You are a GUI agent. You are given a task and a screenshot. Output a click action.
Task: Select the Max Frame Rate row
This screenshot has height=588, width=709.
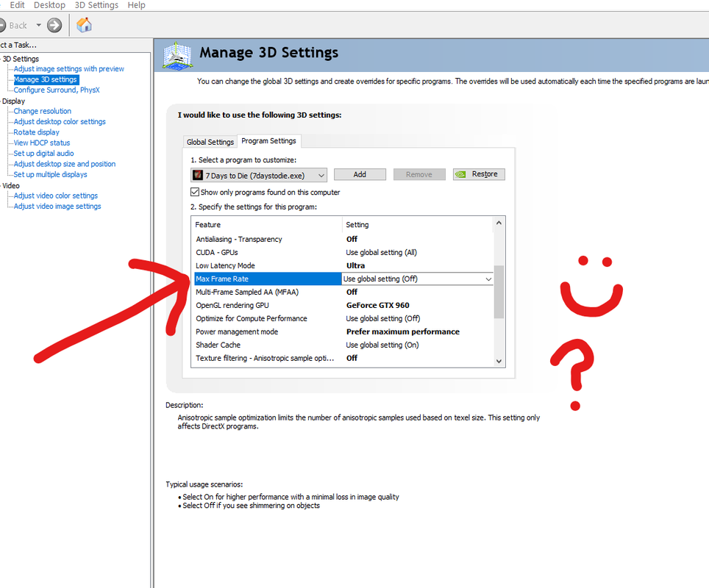(343, 279)
